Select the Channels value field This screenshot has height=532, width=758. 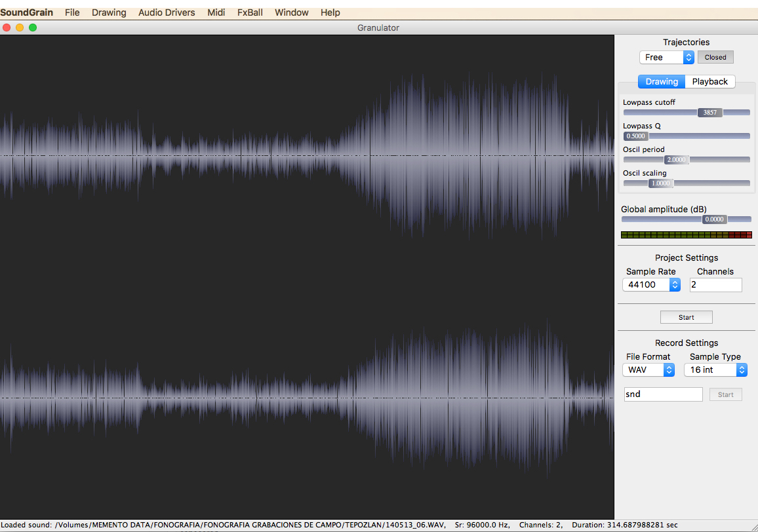coord(715,284)
